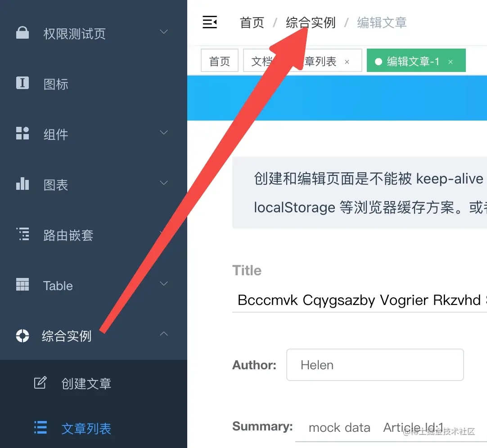Expand the 权限测试页 menu chevron
This screenshot has width=487, height=448.
[164, 31]
